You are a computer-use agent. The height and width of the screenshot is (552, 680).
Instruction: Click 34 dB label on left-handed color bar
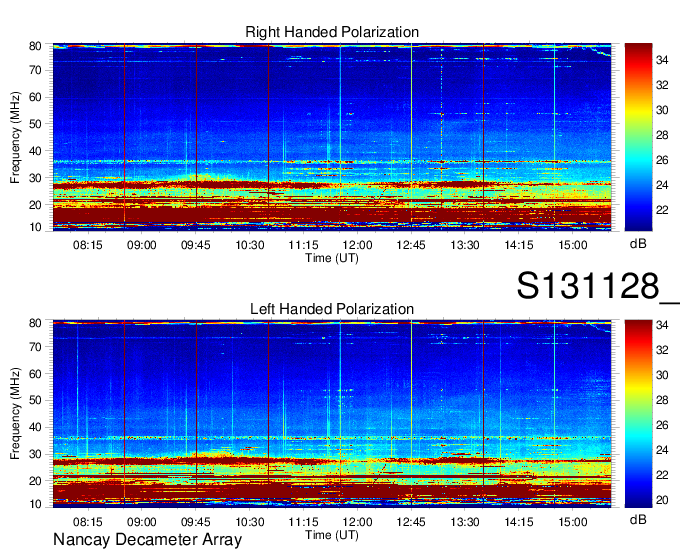[662, 325]
